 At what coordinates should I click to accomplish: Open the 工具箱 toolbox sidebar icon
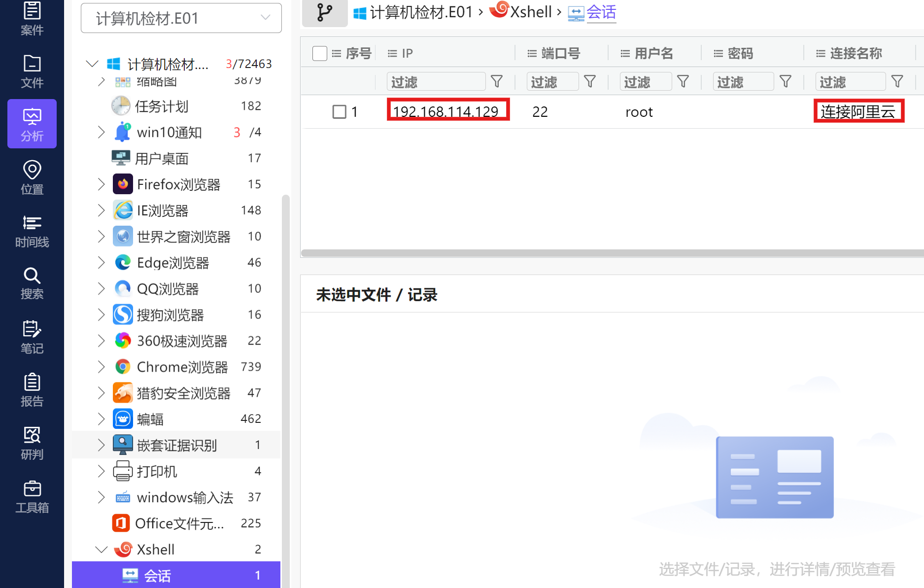[32, 496]
